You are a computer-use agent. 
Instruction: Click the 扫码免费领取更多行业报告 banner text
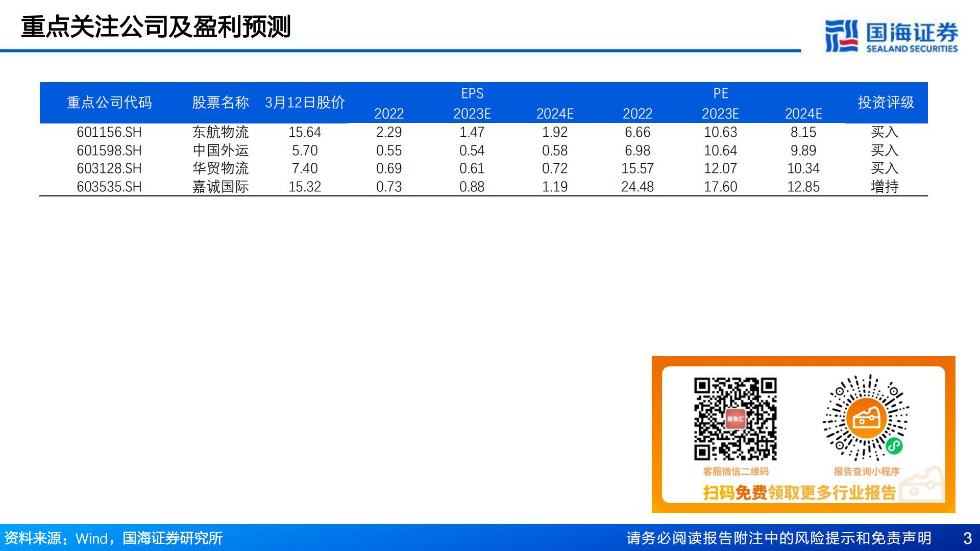point(799,492)
